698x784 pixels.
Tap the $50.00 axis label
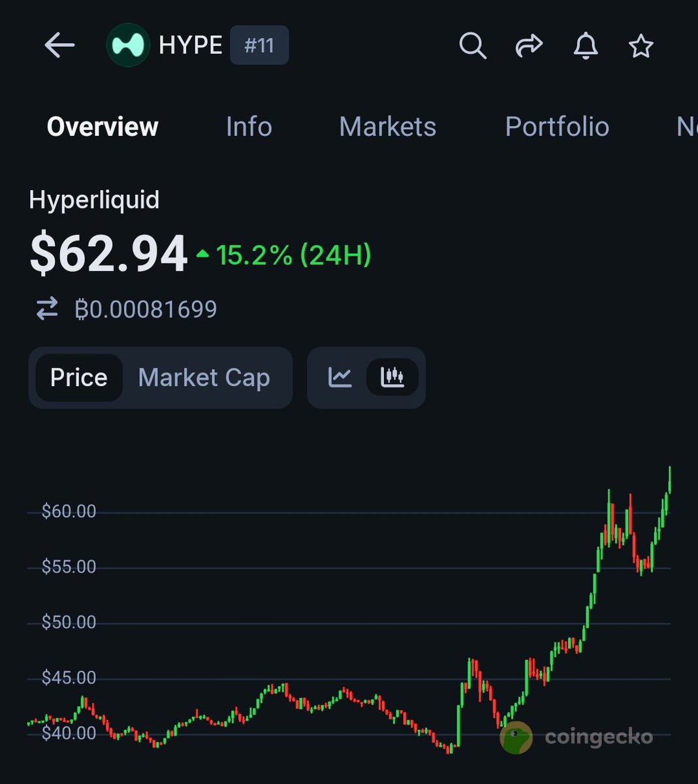point(69,623)
